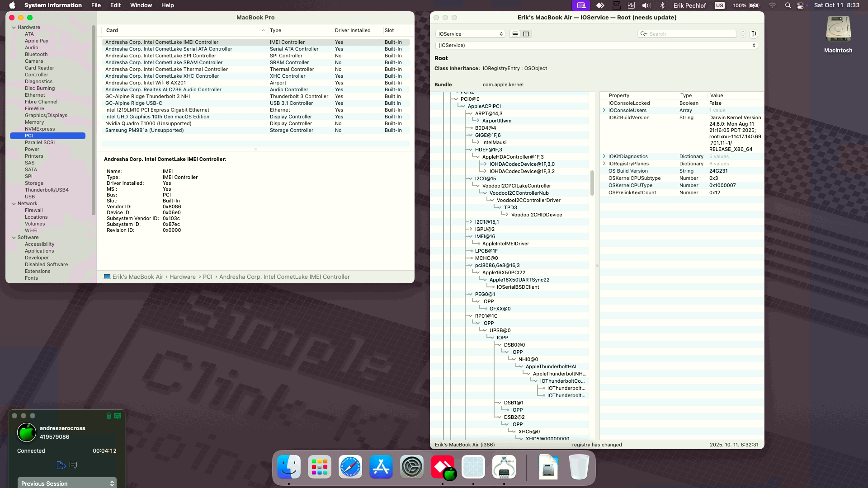Open the Previous Session dropdown
This screenshot has height=488, width=868.
click(67, 483)
